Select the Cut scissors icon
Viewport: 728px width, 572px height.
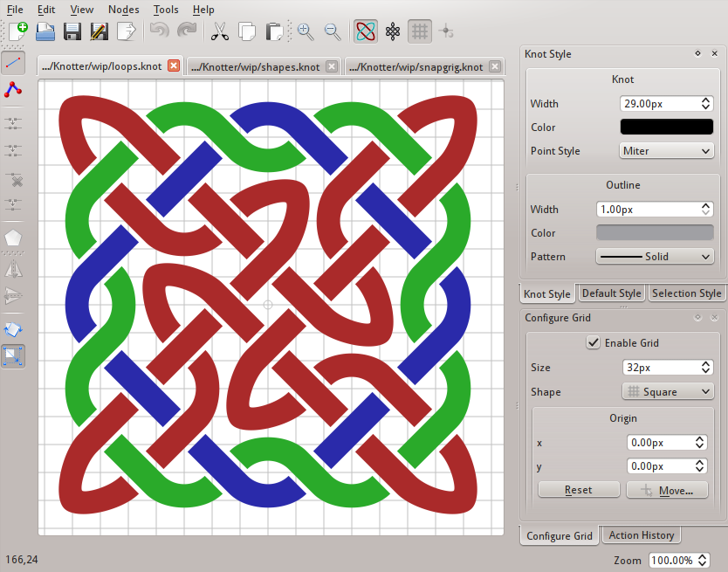pyautogui.click(x=219, y=31)
